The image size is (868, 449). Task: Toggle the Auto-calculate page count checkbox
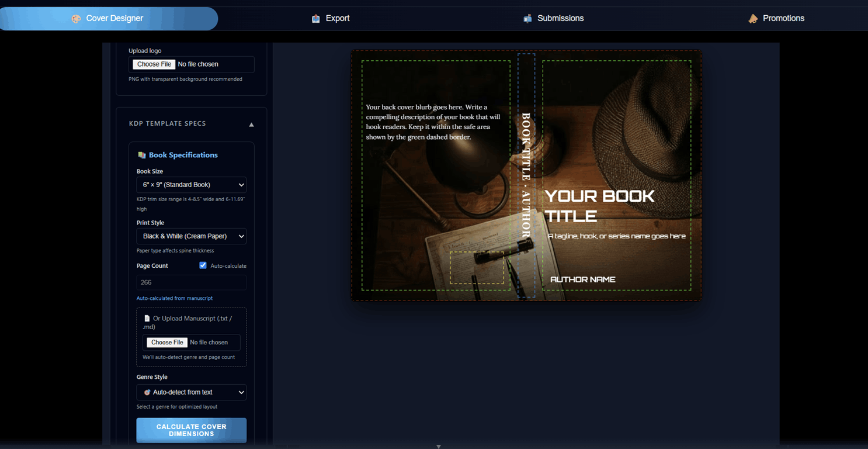point(203,265)
